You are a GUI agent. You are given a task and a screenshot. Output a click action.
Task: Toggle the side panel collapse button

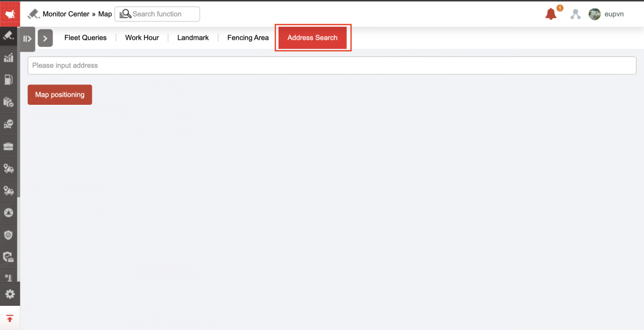coord(27,39)
